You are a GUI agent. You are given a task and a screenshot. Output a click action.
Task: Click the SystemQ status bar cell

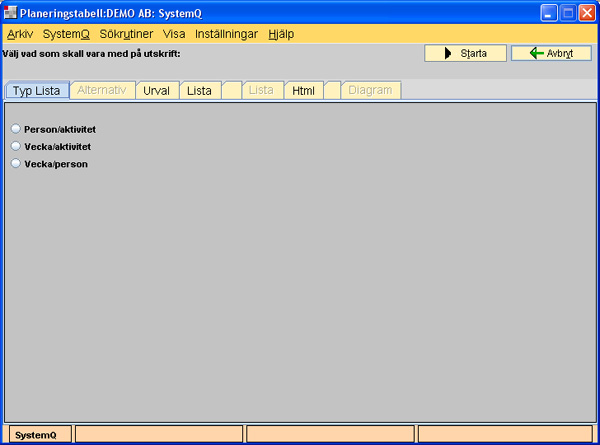(40, 435)
